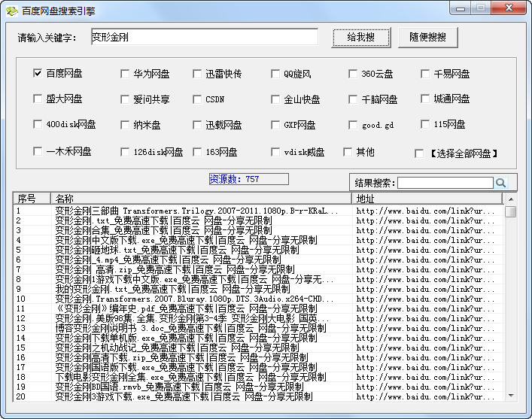Toggle the 【选择全部网盘】 checkbox
Viewport: 532px width, 419px height.
pyautogui.click(x=419, y=153)
